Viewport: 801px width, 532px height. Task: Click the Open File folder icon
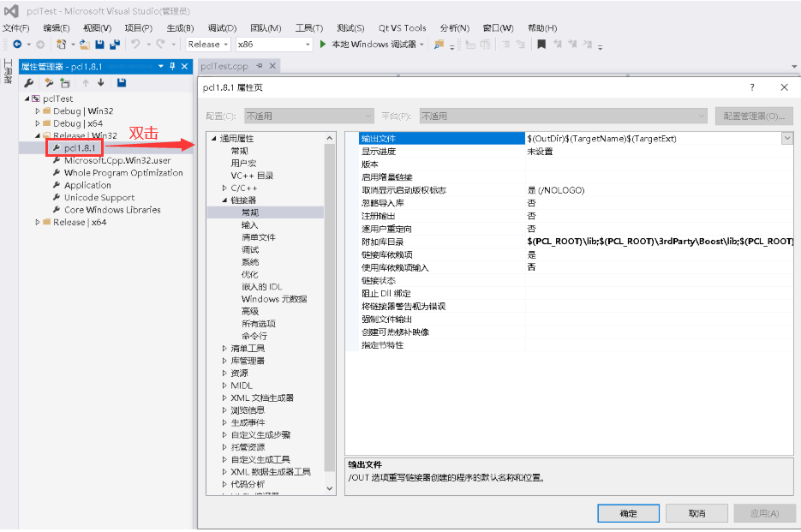pyautogui.click(x=85, y=45)
